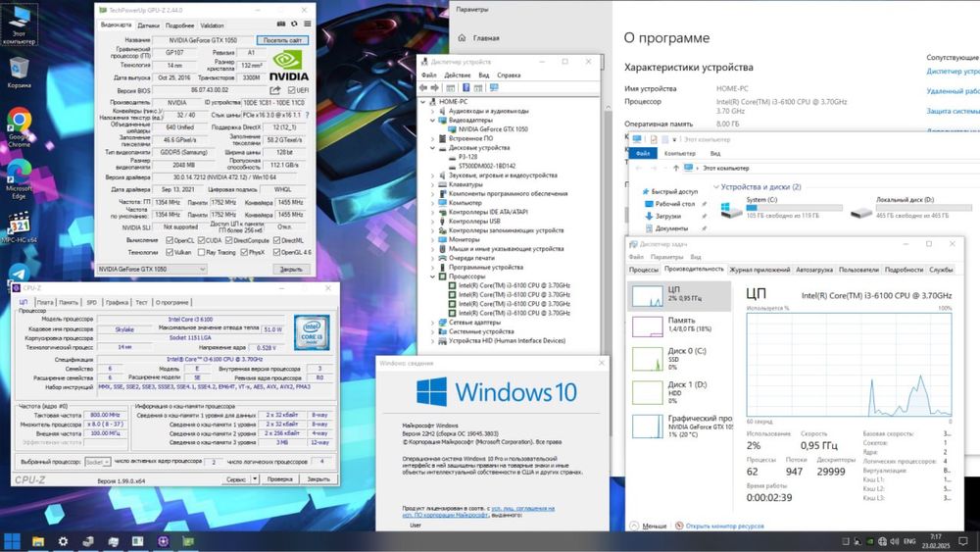Toggle the CUDA checkbox in GPU-Z
This screenshot has width=980, height=552.
click(201, 240)
